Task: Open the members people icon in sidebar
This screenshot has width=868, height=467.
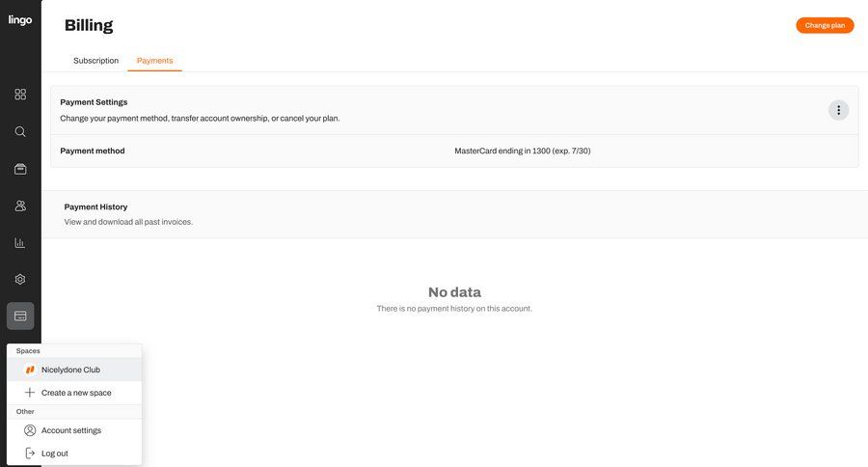Action: tap(20, 206)
